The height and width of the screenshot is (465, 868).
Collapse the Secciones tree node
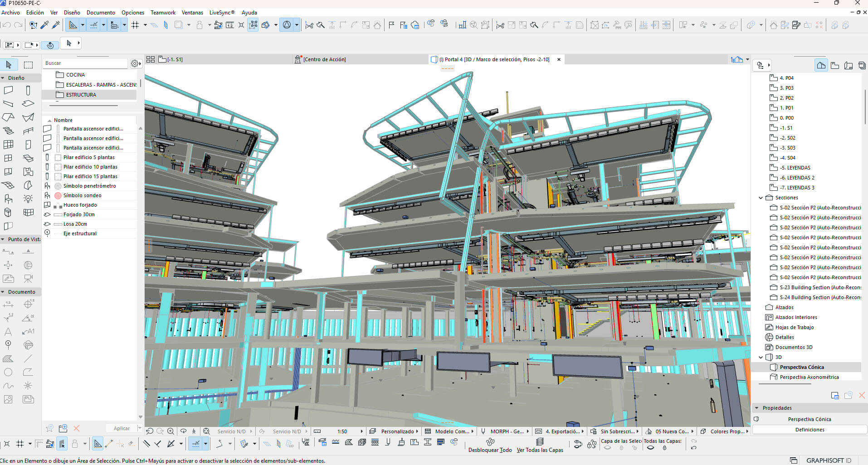pos(761,198)
